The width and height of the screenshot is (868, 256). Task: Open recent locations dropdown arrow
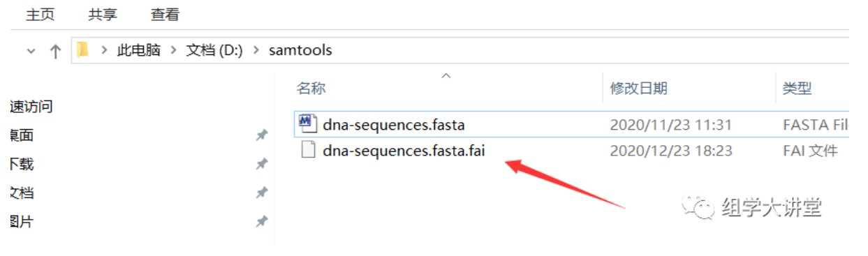[x=31, y=51]
